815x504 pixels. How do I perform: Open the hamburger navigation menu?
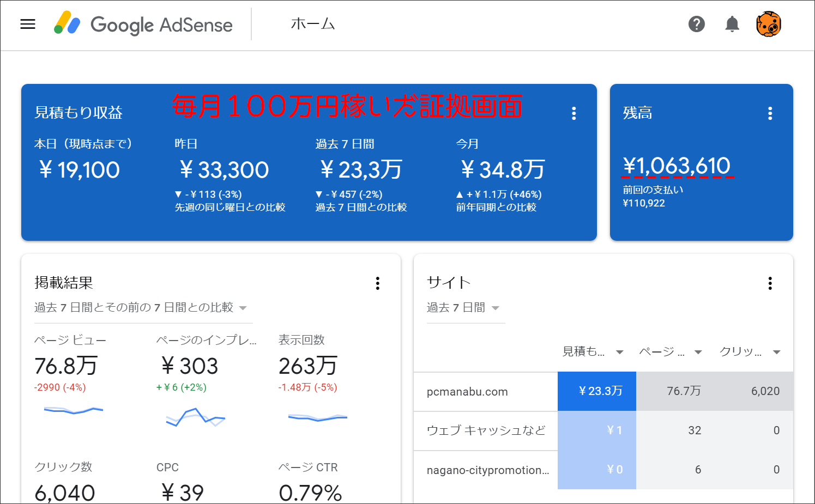[28, 24]
